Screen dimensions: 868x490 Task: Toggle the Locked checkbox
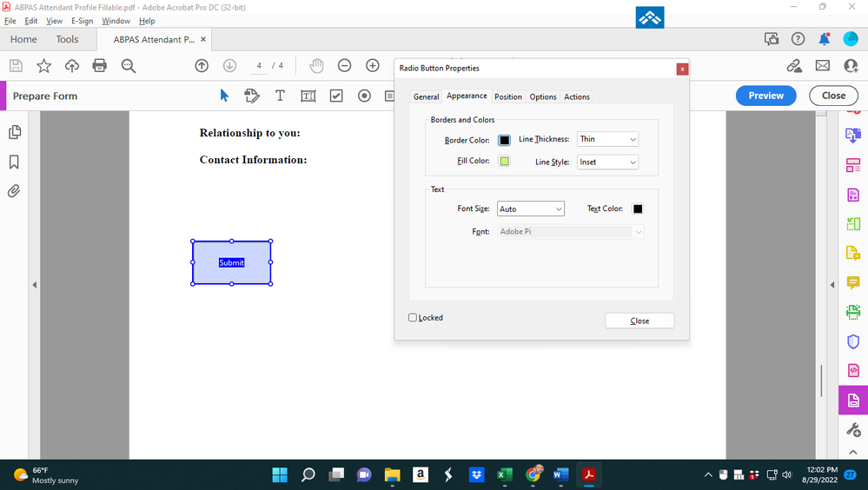(x=413, y=318)
